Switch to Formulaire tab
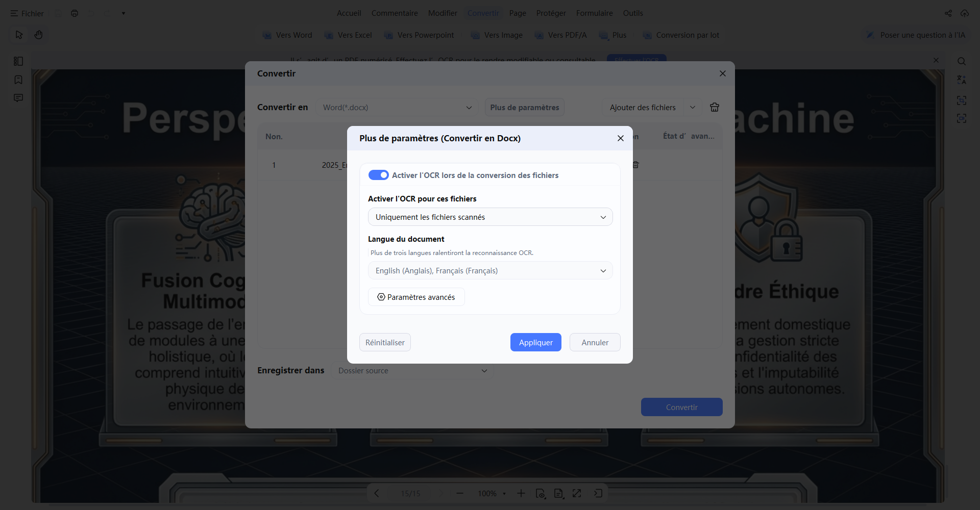This screenshot has width=980, height=510. 594,13
